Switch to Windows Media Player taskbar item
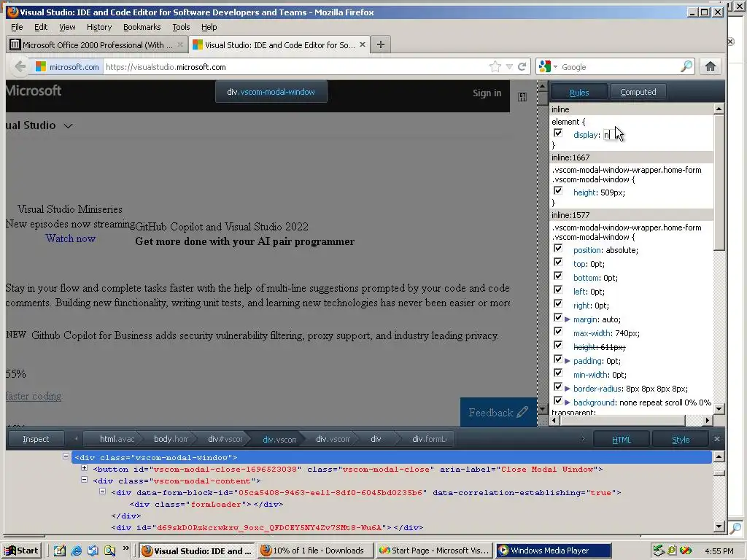Screen dimensions: 747x560 click(554, 551)
